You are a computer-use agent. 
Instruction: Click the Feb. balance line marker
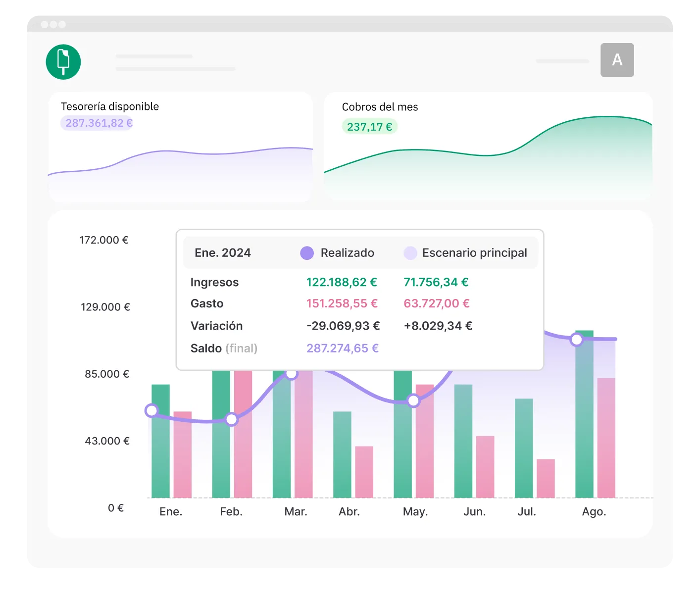(231, 420)
